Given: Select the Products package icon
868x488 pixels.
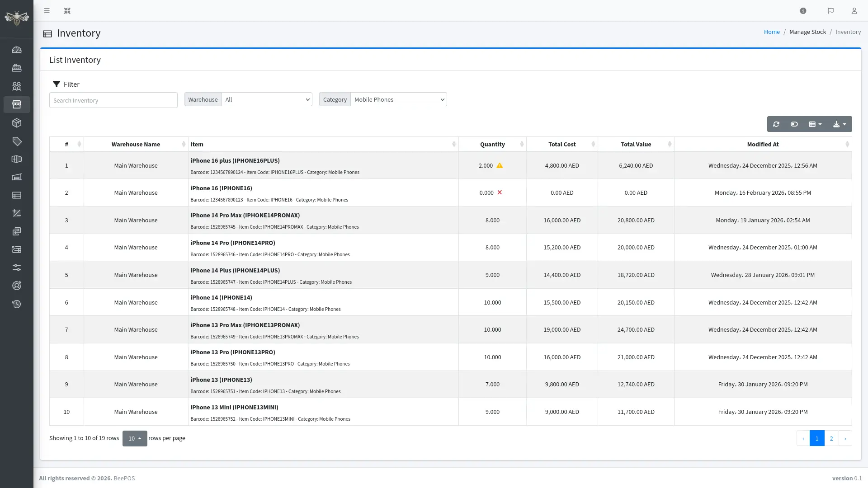Looking at the screenshot, I should point(17,122).
